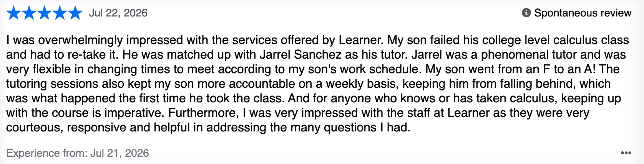
Task: Click the info icon beside Spontaneous review
Action: coord(526,13)
